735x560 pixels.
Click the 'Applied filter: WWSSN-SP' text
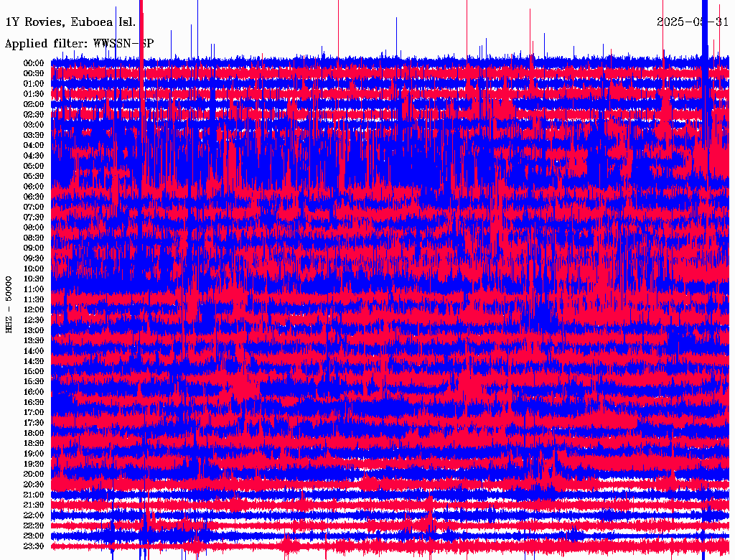click(79, 43)
